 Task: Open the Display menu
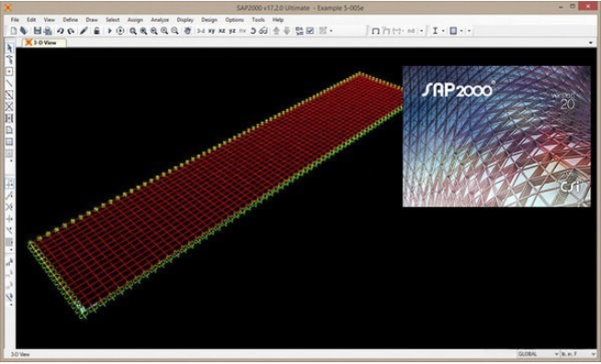(185, 19)
